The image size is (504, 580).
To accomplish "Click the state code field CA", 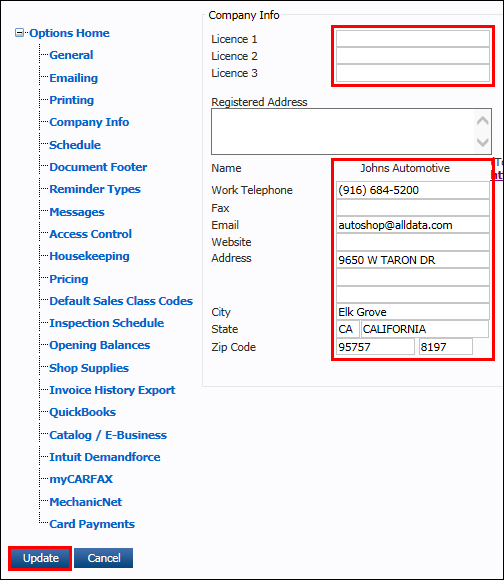I will (x=348, y=329).
